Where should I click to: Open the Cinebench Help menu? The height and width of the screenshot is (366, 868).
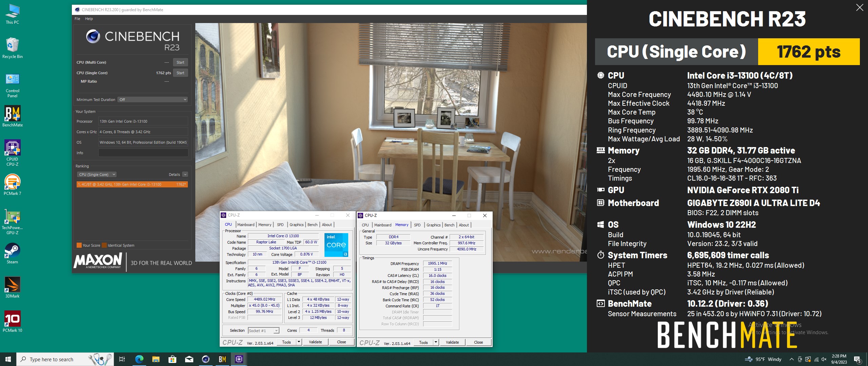coord(89,19)
